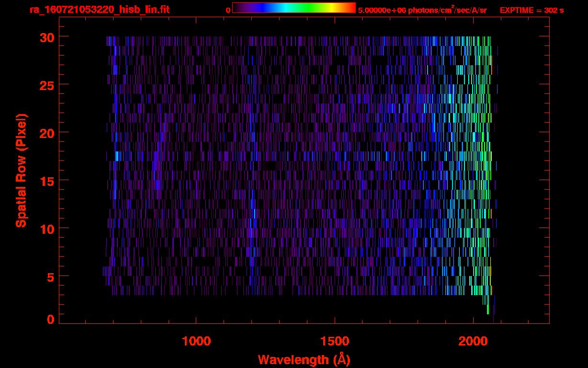Click the isolated green pixel below the spectrum
Viewport: 588px width, 368px height.
tap(488, 310)
